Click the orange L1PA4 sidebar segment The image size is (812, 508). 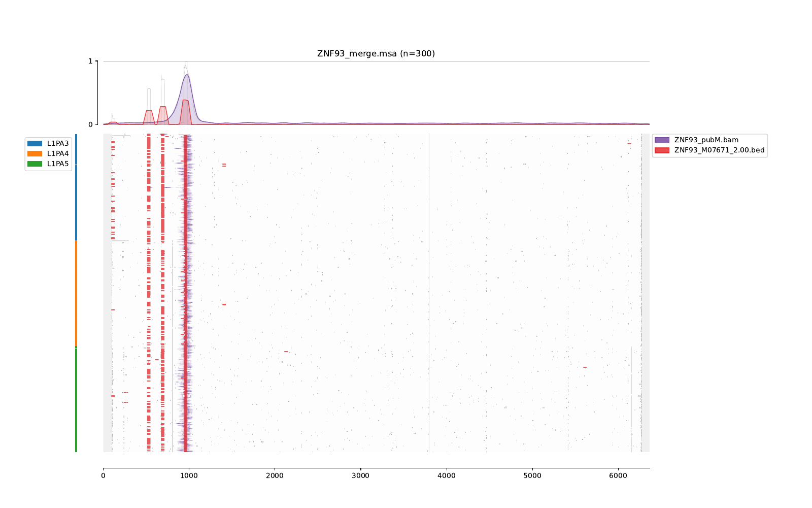76,294
